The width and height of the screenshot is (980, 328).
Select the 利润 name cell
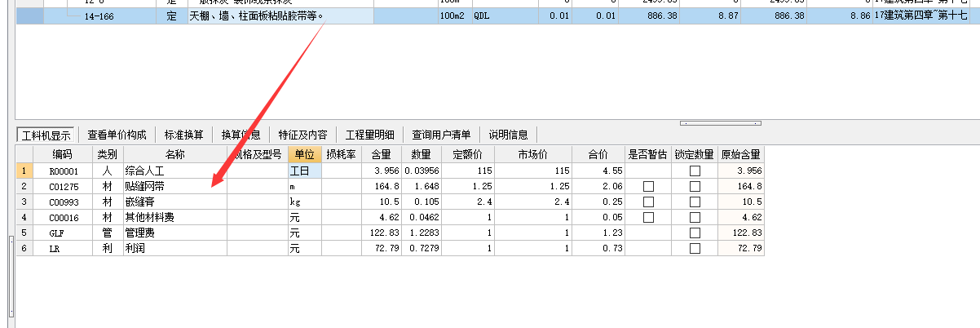175,248
